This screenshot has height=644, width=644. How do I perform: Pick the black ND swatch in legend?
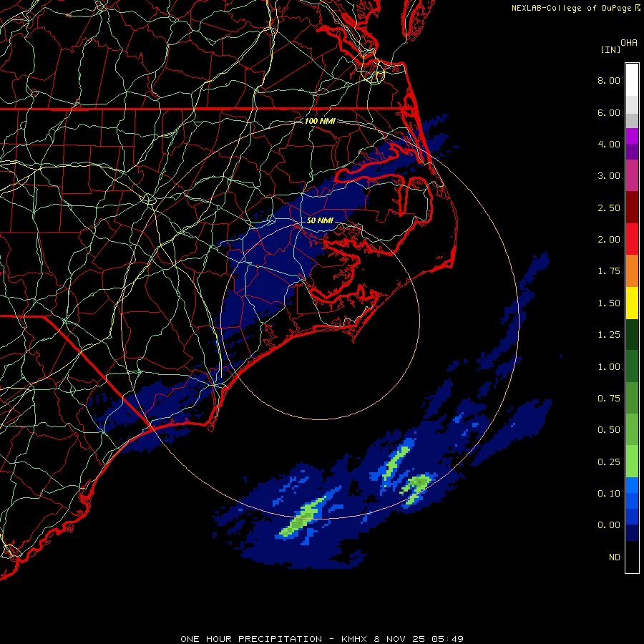coord(632,557)
